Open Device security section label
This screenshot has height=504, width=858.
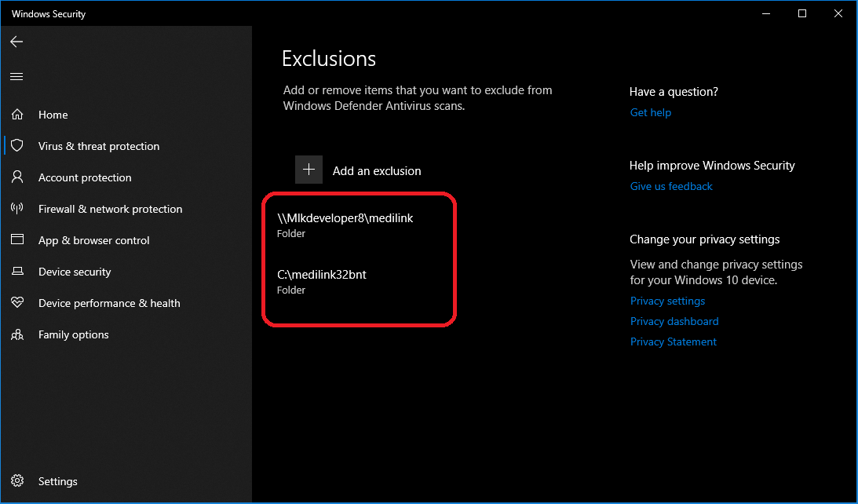tap(75, 272)
